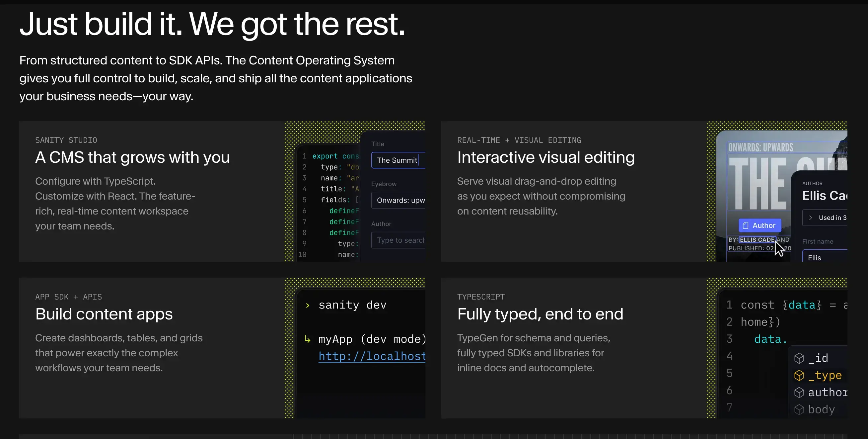Select the body autocomplete suggestion text
868x439 pixels.
(822, 409)
